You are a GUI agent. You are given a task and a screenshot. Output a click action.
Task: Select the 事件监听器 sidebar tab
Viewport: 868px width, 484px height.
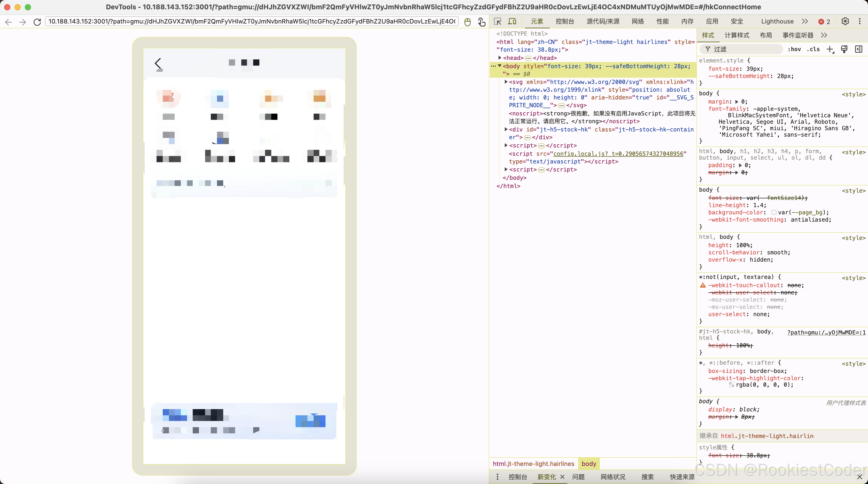[797, 35]
